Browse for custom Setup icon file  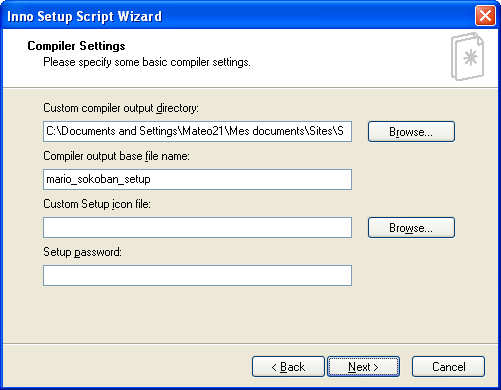click(411, 227)
